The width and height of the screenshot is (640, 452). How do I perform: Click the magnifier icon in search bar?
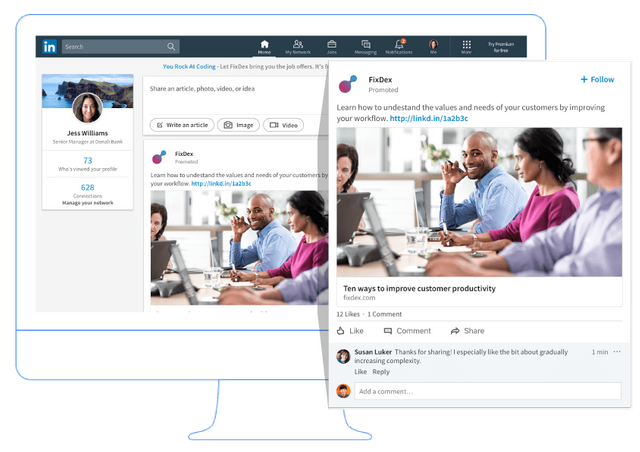(x=171, y=47)
